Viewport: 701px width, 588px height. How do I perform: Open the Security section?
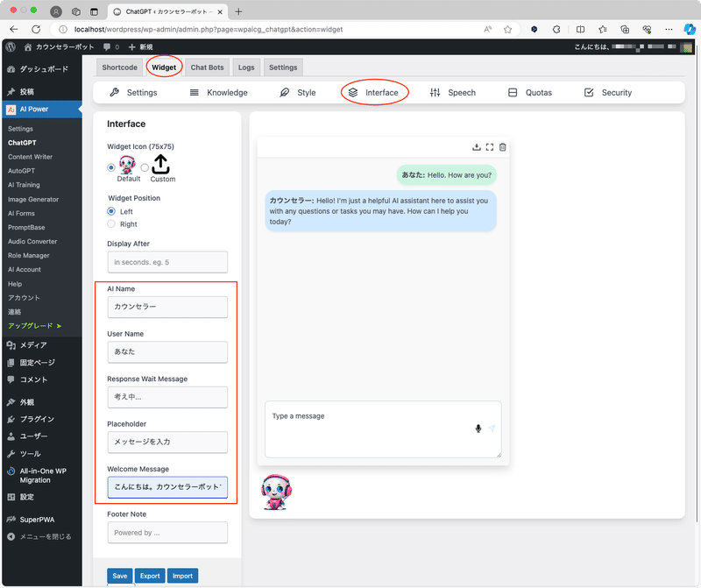pyautogui.click(x=608, y=93)
